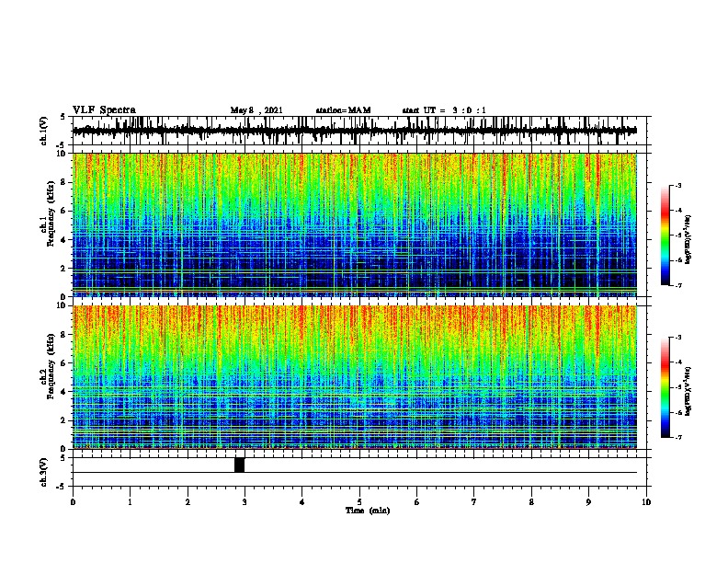Click the time axis tick label "4"

click(x=302, y=502)
